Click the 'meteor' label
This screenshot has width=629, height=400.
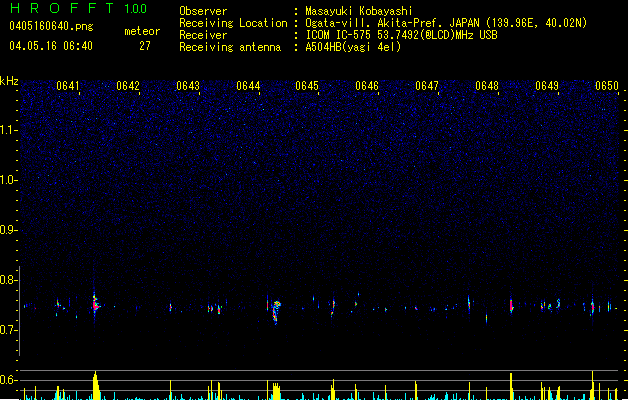pyautogui.click(x=142, y=31)
